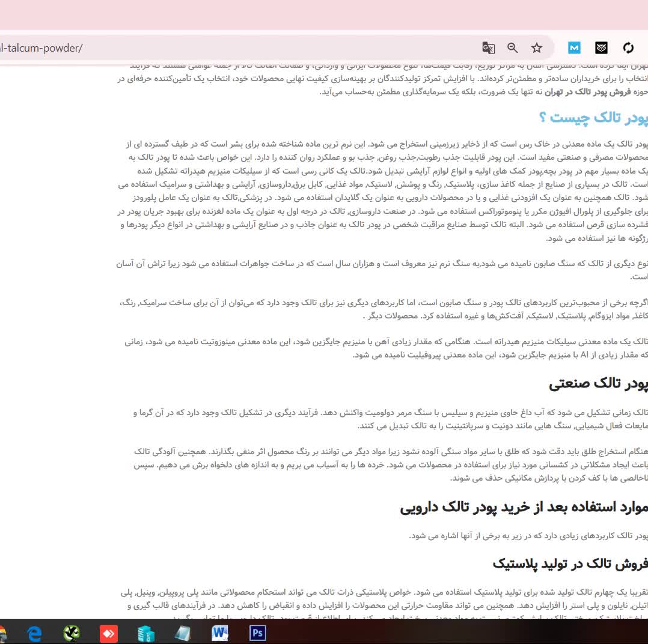Click paragraph mentioning 'مینوزوتیت' and 'پیروفیلیت'

(x=386, y=348)
